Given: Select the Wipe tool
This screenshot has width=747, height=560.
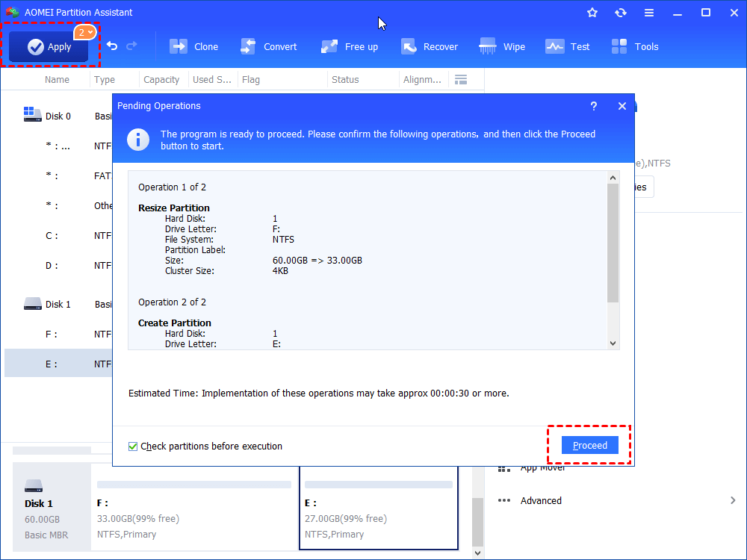Looking at the screenshot, I should point(502,46).
